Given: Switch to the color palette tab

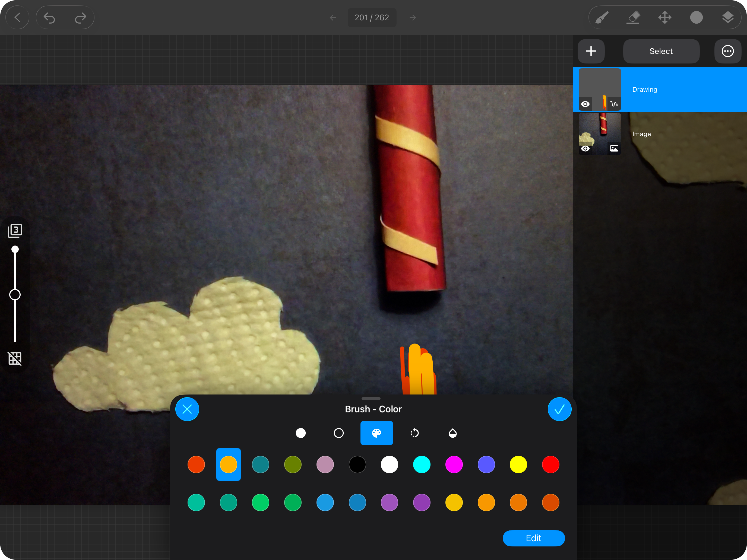Looking at the screenshot, I should point(376,433).
